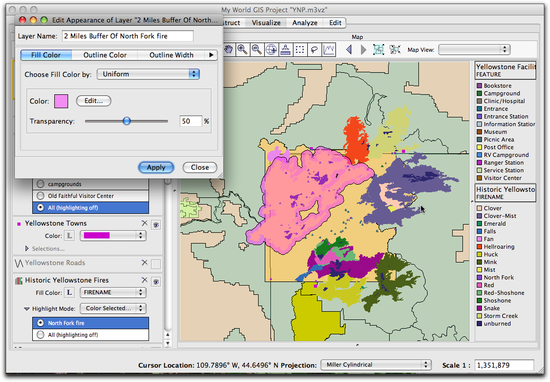Remove Historic Yellowstone Fires layer with X
The width and height of the screenshot is (550, 382).
(145, 280)
